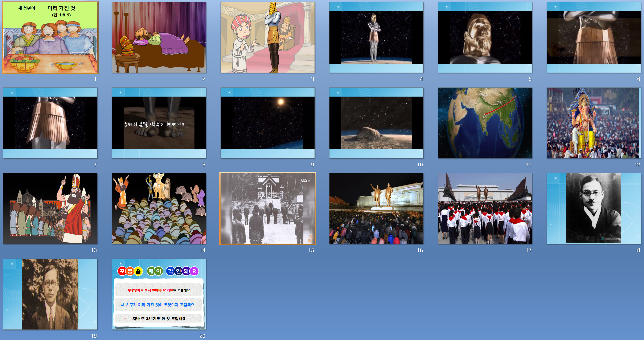Select slide 20 with colorful Korean text bubbles
The width and height of the screenshot is (644, 340).
pyautogui.click(x=159, y=294)
